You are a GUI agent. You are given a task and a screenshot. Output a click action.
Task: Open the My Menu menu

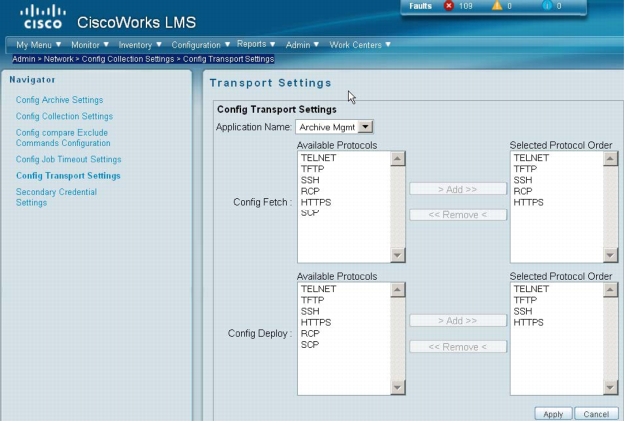pos(38,45)
